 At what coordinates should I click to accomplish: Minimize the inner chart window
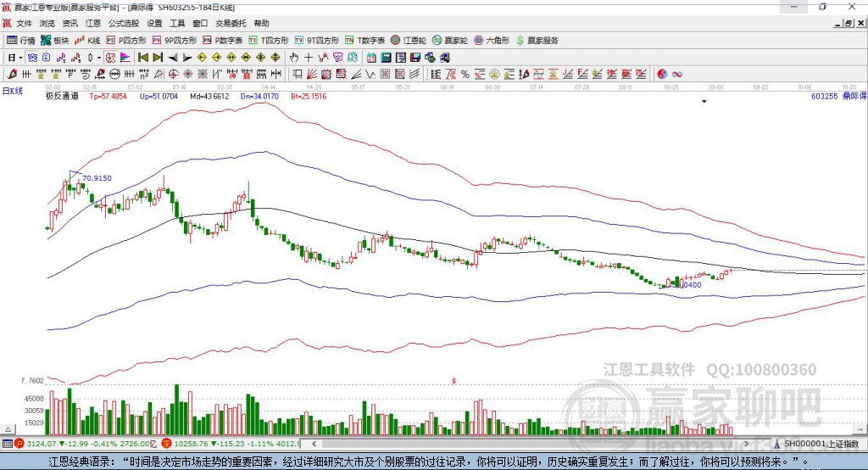coord(837,23)
